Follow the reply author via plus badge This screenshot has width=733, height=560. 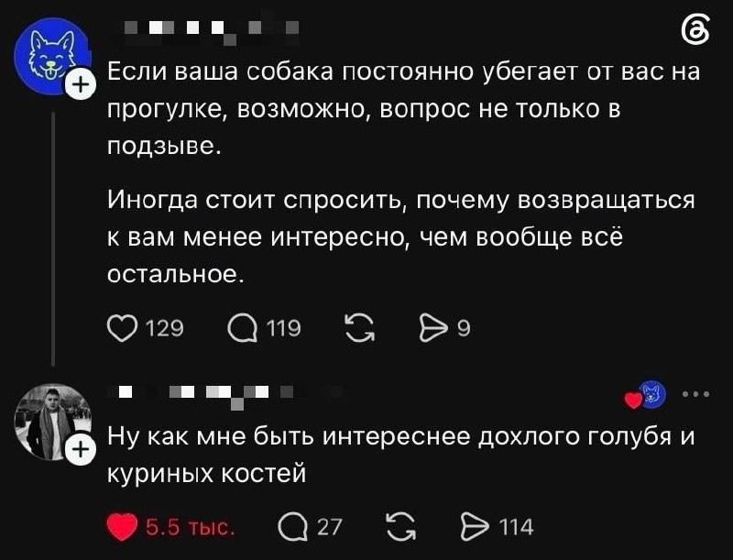[x=81, y=450]
